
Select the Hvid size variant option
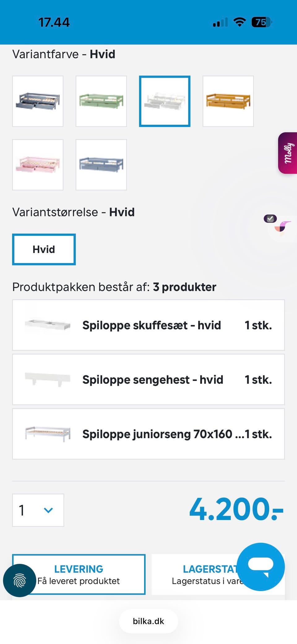tap(44, 249)
